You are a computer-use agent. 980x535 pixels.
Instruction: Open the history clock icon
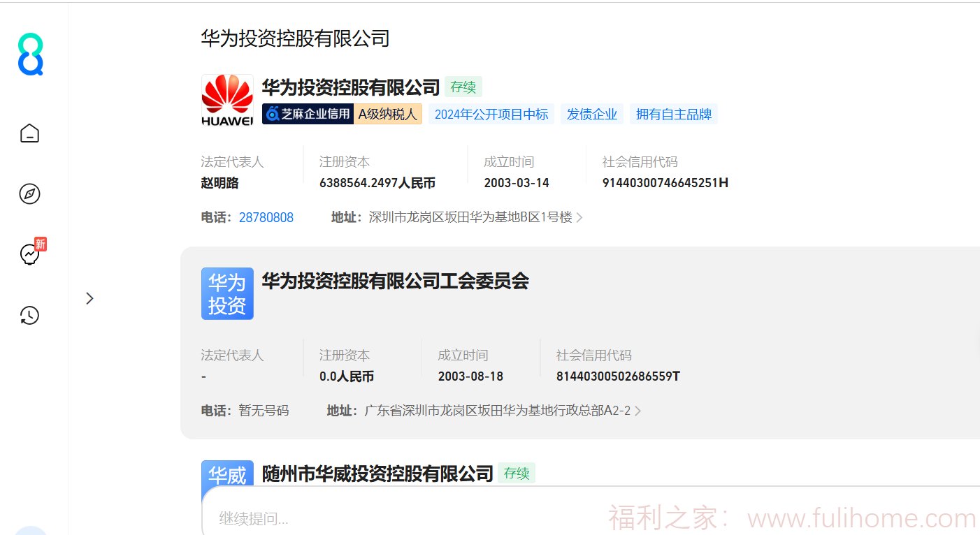(x=29, y=316)
